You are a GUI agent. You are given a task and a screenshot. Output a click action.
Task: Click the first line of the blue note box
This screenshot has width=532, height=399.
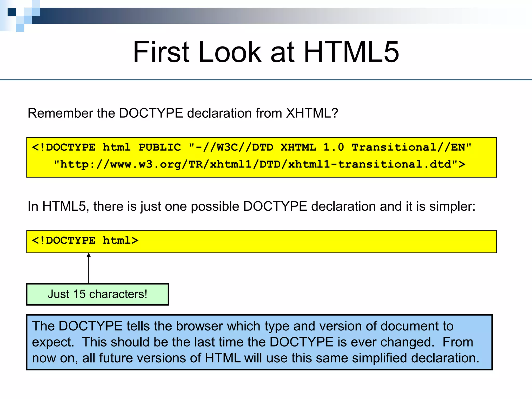coord(242,326)
